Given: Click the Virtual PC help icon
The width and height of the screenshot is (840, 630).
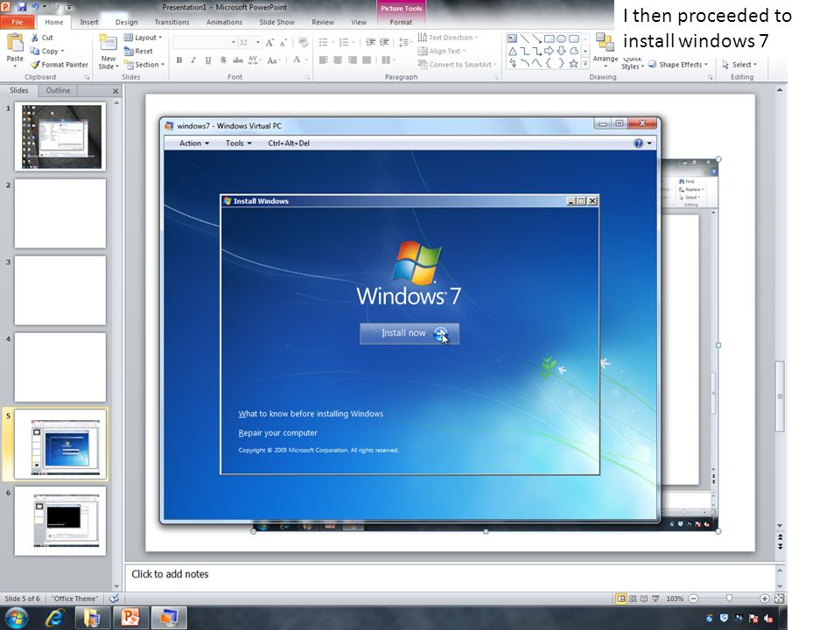Looking at the screenshot, I should pos(638,143).
